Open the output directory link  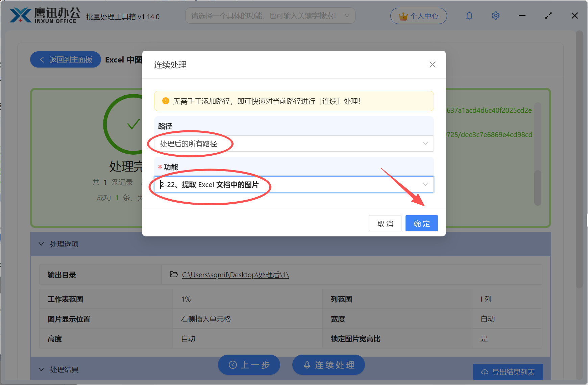point(235,275)
